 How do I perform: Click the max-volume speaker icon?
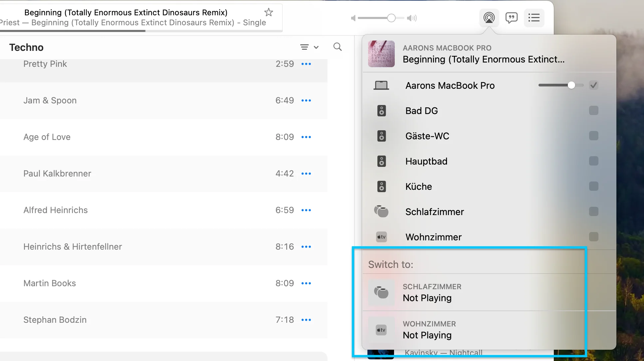click(412, 18)
